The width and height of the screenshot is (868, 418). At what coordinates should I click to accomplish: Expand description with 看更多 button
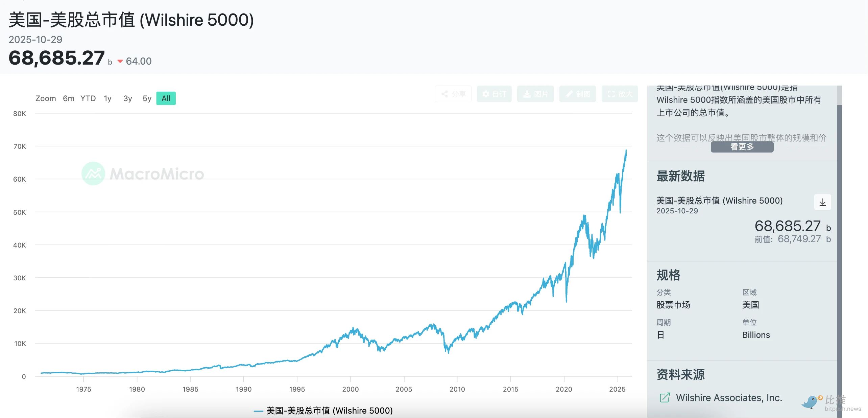742,147
